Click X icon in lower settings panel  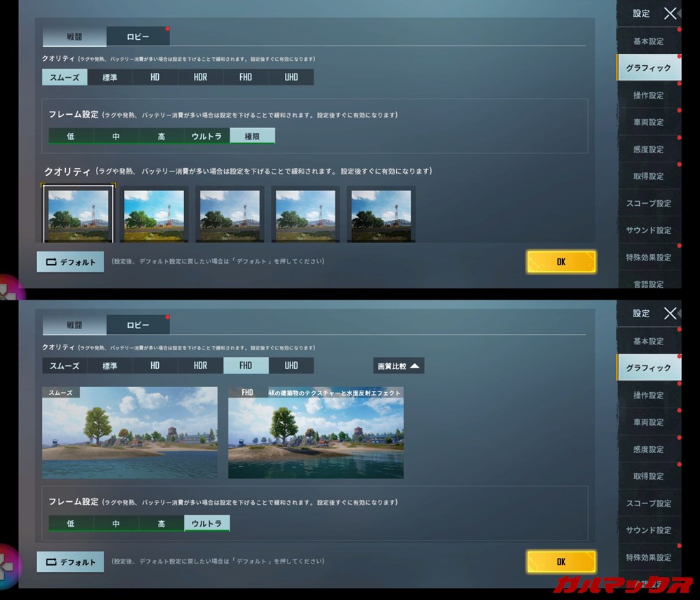[670, 313]
